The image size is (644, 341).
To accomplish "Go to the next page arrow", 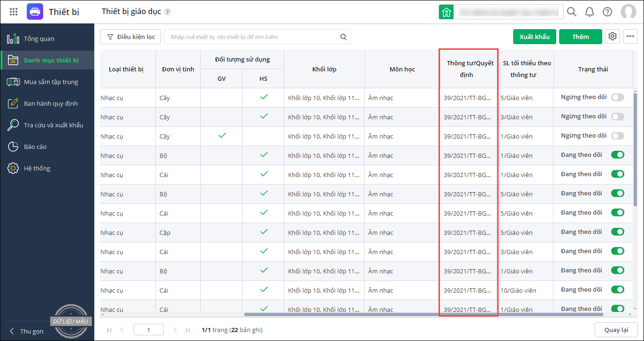I will (175, 330).
